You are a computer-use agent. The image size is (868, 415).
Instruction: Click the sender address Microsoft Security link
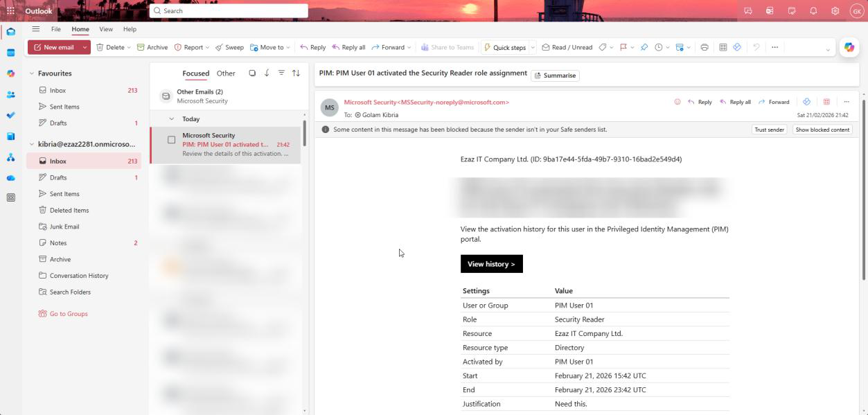click(427, 102)
